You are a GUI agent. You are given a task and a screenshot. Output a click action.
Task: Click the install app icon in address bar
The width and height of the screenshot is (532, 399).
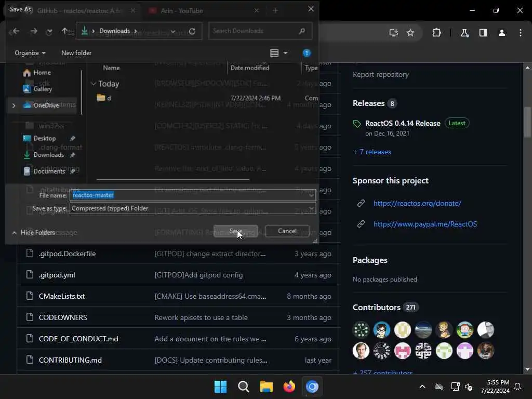394,33
